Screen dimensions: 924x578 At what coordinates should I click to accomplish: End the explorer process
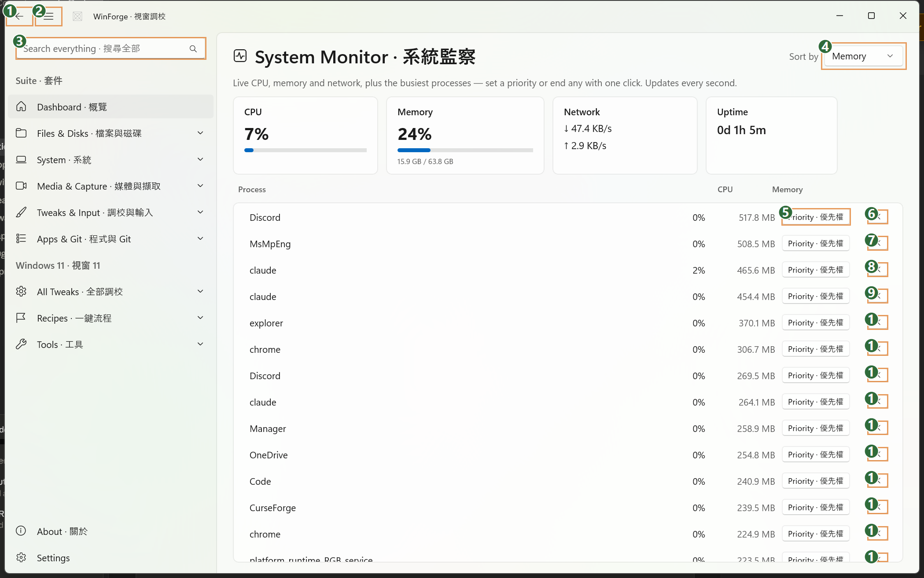pyautogui.click(x=878, y=322)
